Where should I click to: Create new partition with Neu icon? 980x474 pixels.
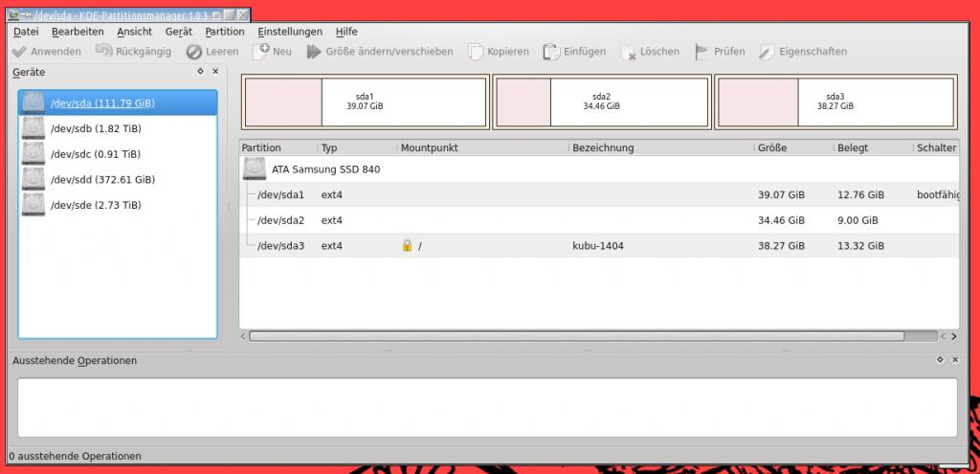pos(260,52)
